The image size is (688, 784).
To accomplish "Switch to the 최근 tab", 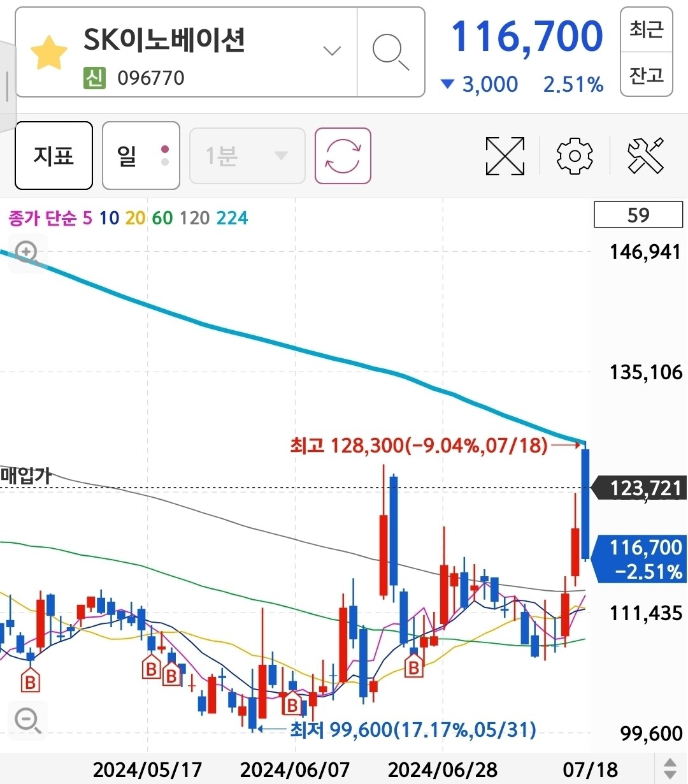I will coord(645,31).
